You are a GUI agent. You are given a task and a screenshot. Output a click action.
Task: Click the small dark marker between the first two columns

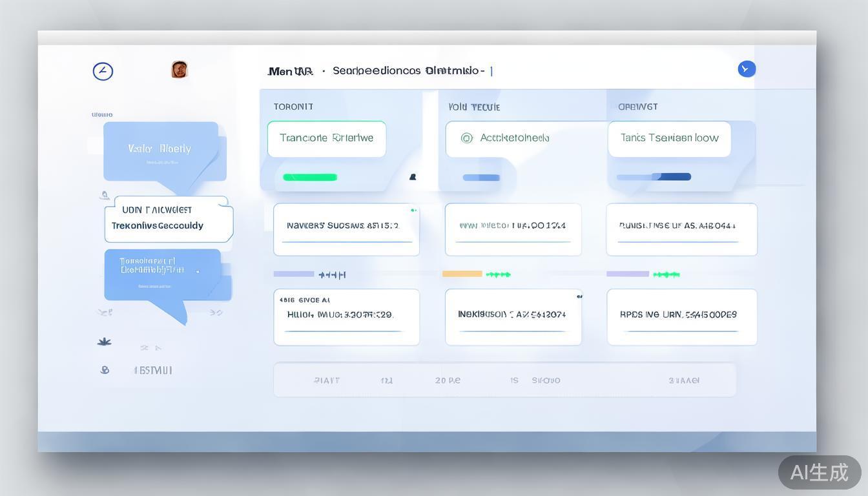413,177
